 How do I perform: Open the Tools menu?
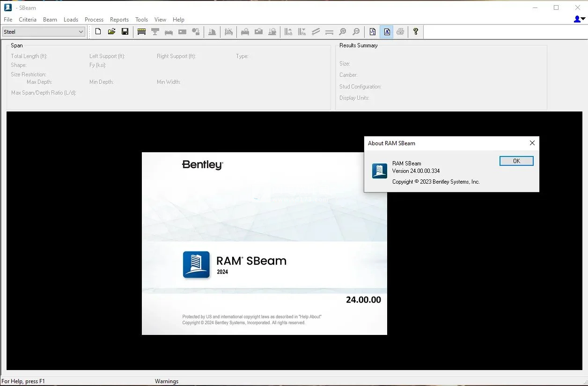[141, 20]
